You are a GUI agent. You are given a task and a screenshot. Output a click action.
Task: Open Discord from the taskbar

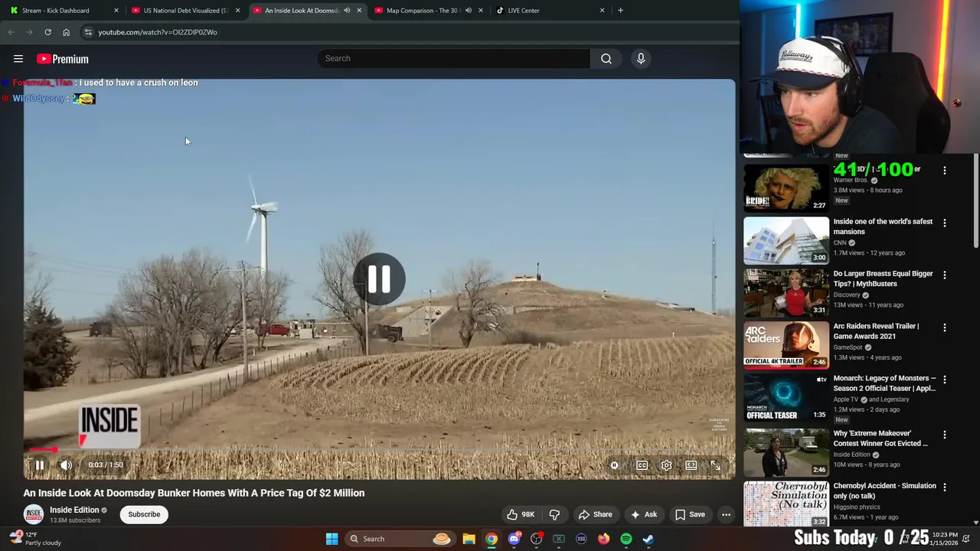point(514,539)
